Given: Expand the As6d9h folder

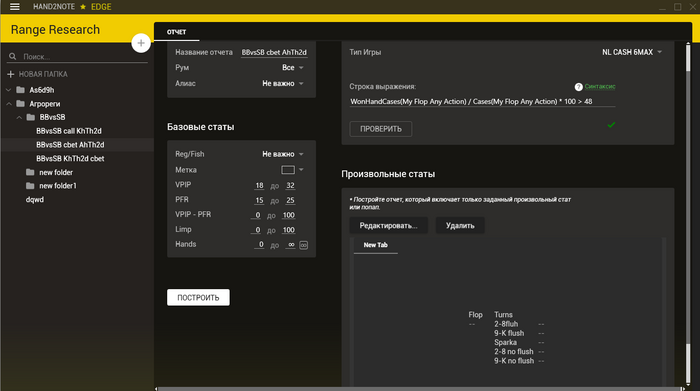Looking at the screenshot, I should (x=8, y=90).
